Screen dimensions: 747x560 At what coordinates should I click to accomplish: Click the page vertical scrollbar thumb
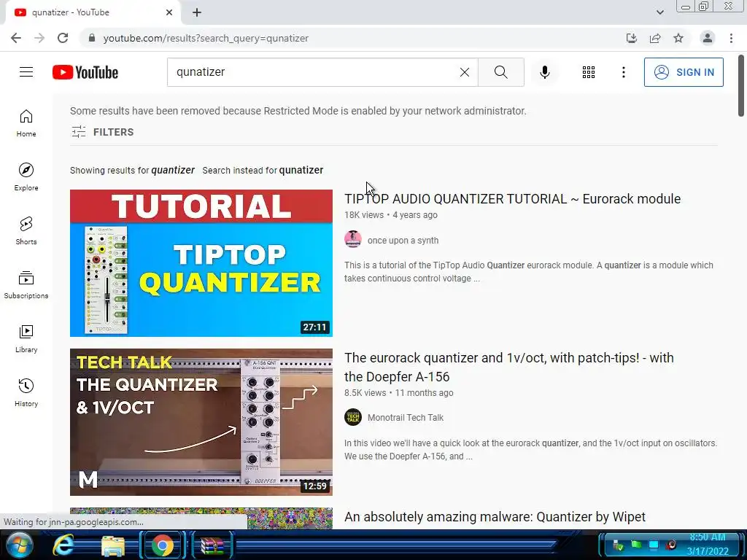click(x=741, y=86)
